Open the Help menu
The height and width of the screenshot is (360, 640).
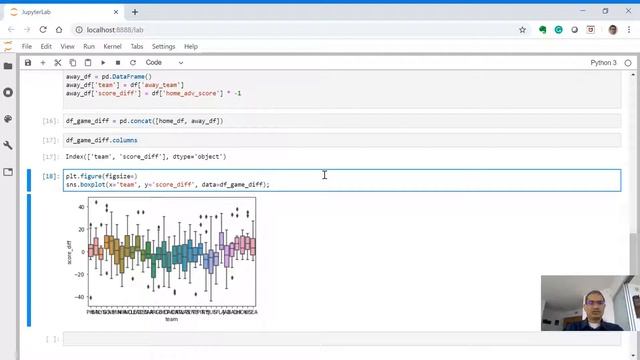[191, 47]
